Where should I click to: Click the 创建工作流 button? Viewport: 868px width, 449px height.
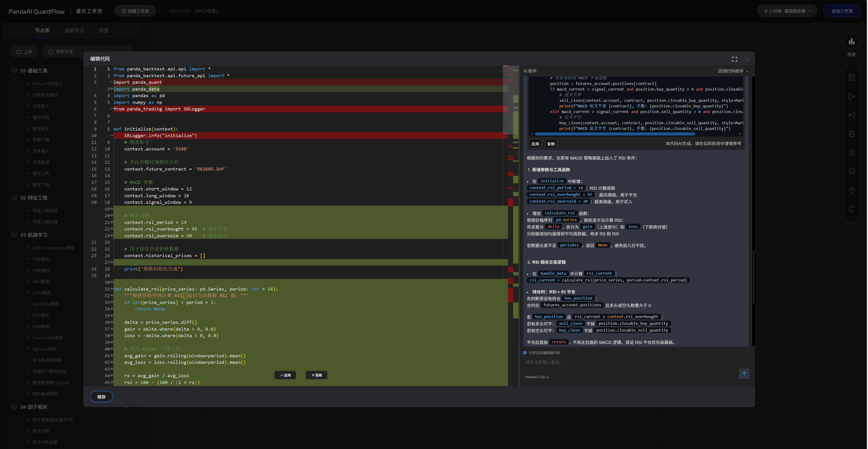point(135,11)
